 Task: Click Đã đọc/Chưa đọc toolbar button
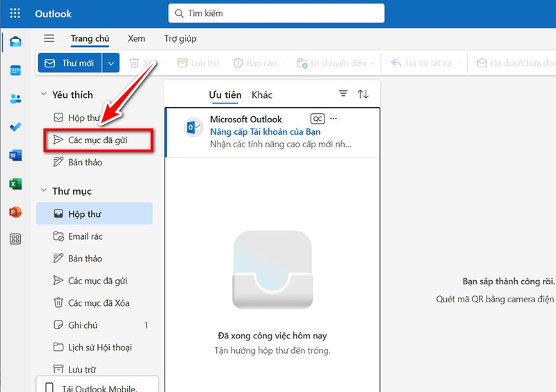pyautogui.click(x=516, y=63)
